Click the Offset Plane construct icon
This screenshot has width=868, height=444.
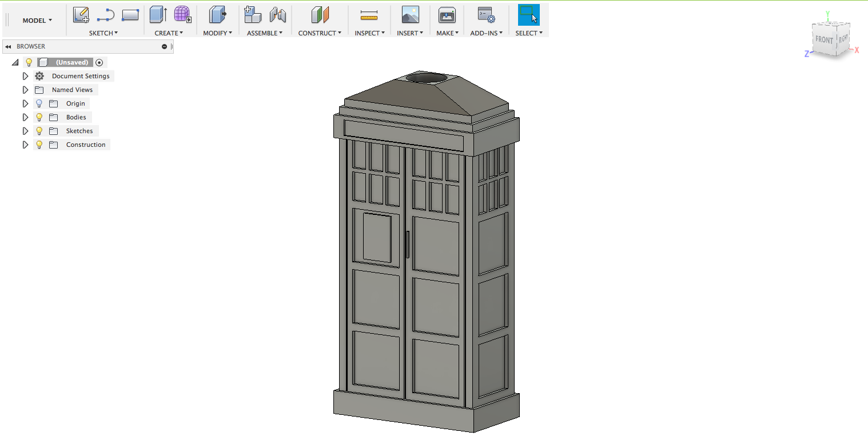320,15
